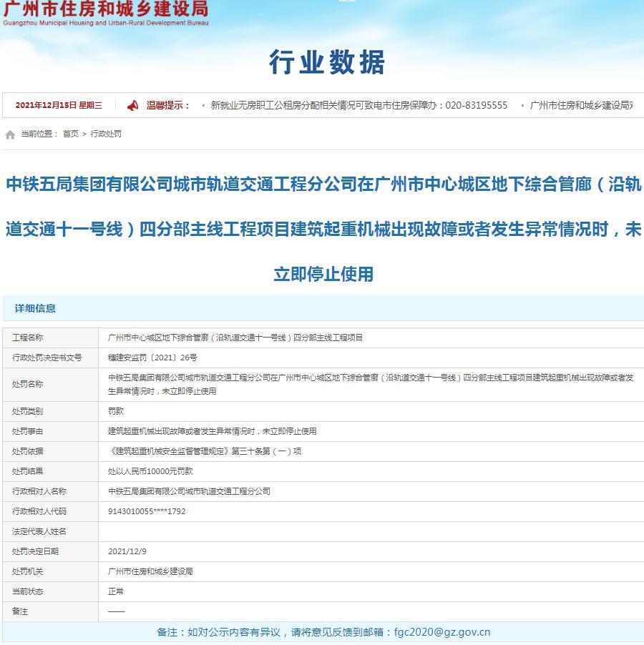Click the code 9143010055****1792
This screenshot has width=644, height=645.
[147, 511]
